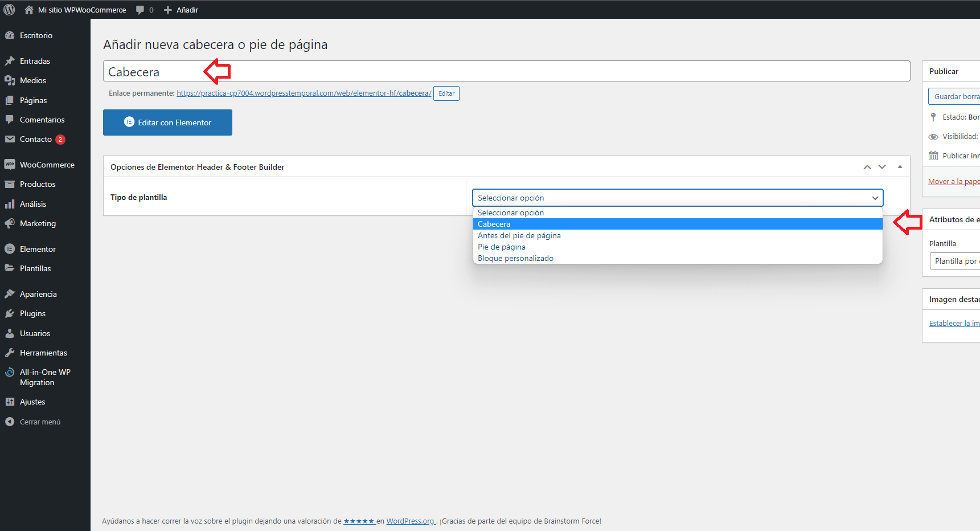
Task: Click Mover a la papelera link
Action: tap(954, 182)
